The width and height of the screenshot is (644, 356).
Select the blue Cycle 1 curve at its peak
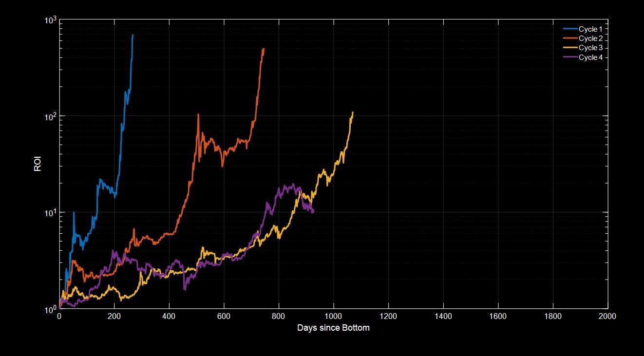[133, 35]
